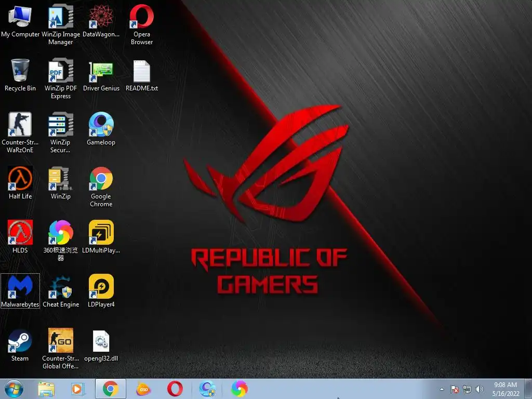This screenshot has height=399, width=532.
Task: Open network status tray icon
Action: (x=467, y=389)
